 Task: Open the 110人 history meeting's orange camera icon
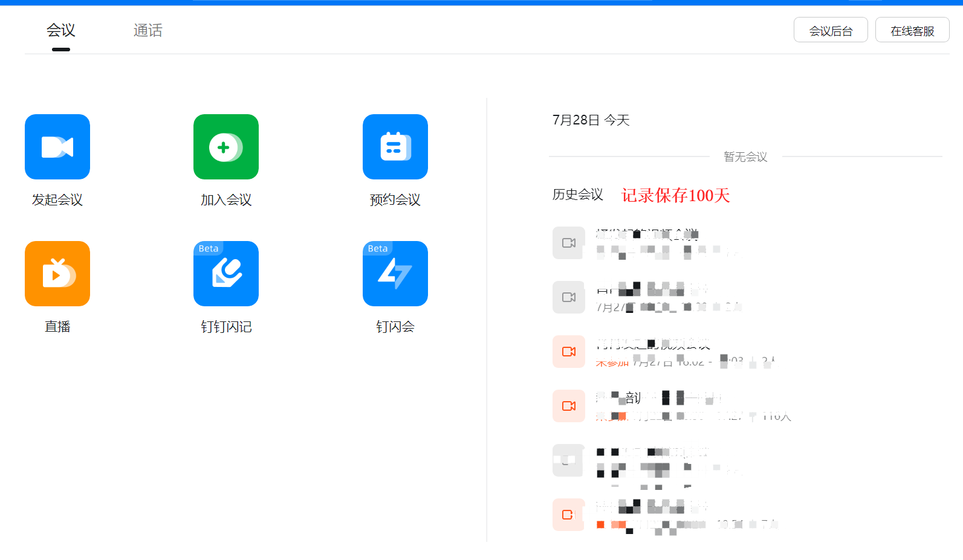point(569,406)
